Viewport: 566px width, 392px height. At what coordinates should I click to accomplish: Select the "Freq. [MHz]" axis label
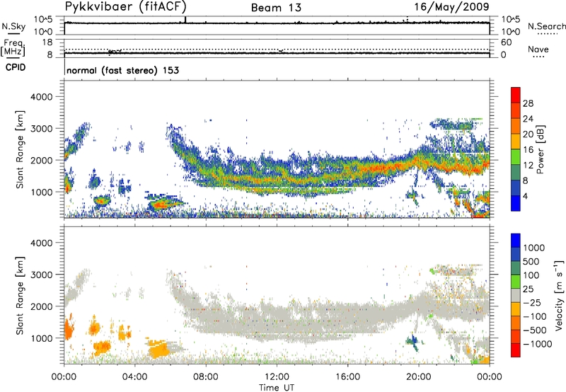point(13,47)
